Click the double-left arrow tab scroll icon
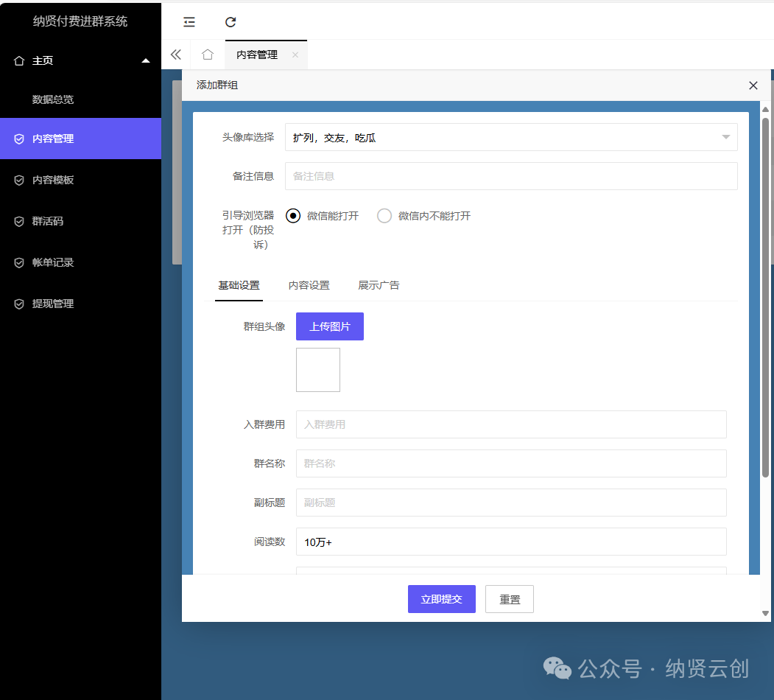 pos(176,55)
